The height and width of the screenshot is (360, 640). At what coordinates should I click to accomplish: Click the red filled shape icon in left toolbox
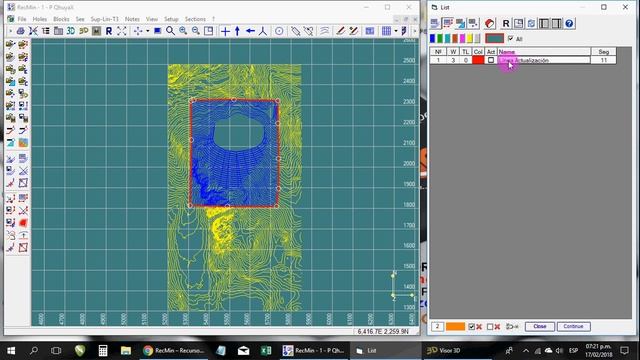[x=23, y=223]
